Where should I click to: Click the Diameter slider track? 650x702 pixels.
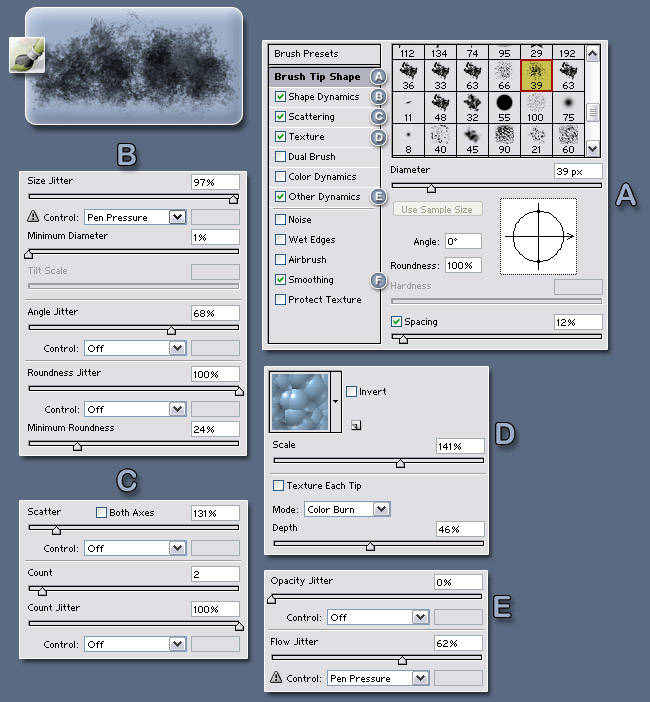[x=496, y=186]
